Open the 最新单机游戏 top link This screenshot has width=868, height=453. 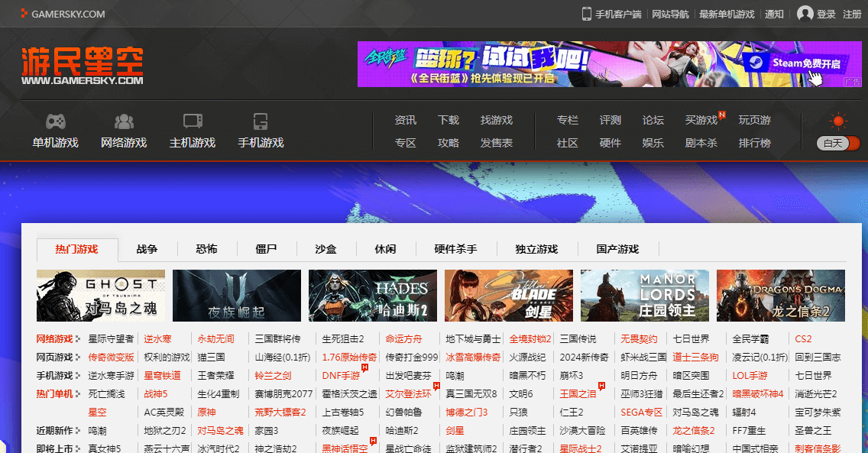click(x=727, y=14)
